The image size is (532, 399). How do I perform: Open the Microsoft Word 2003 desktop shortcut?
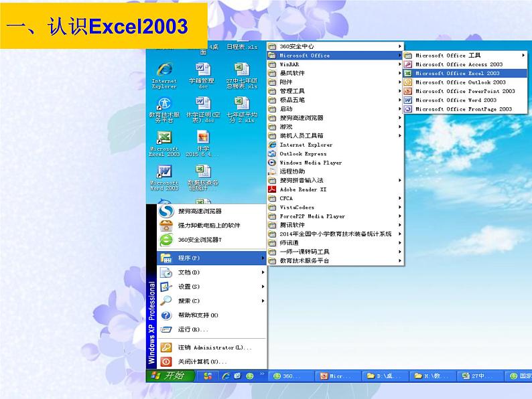pyautogui.click(x=165, y=177)
